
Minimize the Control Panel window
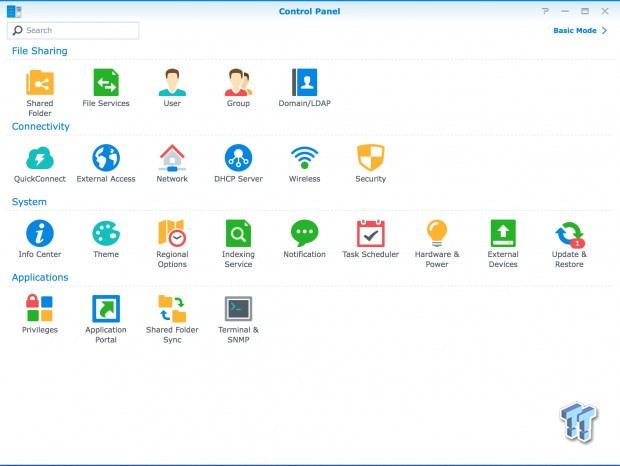click(565, 11)
